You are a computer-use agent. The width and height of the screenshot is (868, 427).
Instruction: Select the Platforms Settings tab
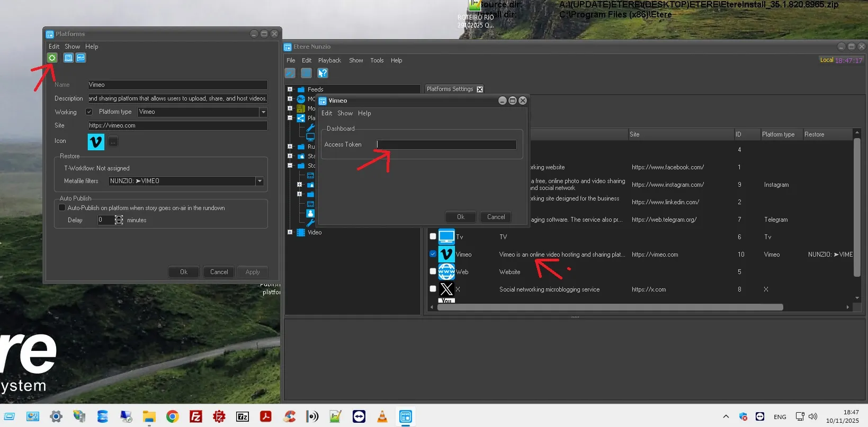click(x=450, y=89)
